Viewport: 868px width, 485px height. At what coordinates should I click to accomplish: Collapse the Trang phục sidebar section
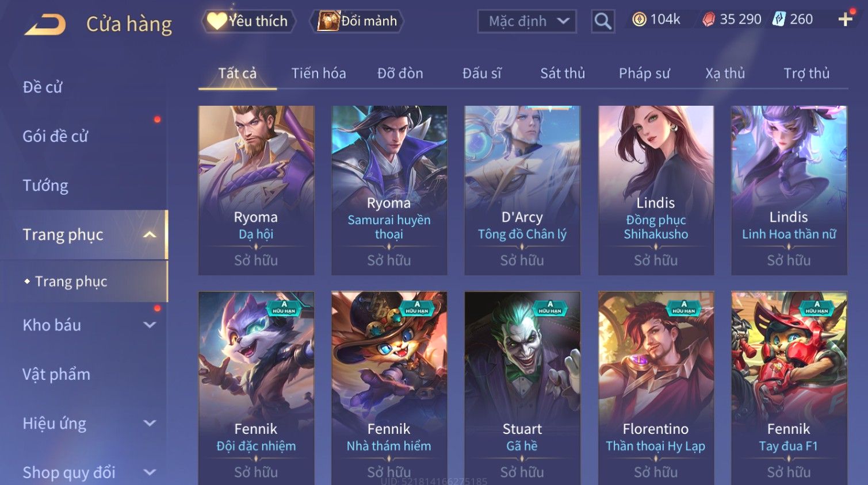150,234
